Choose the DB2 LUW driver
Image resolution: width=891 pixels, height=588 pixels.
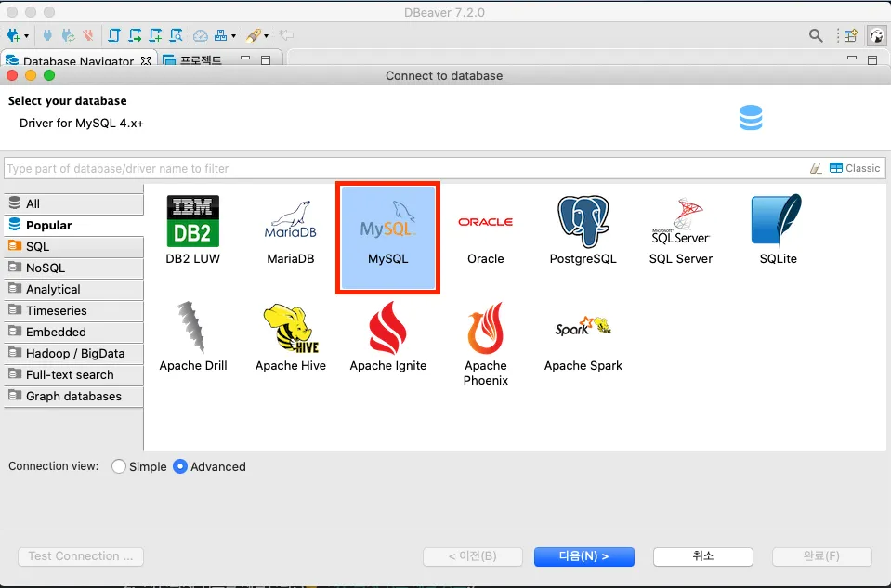tap(192, 230)
